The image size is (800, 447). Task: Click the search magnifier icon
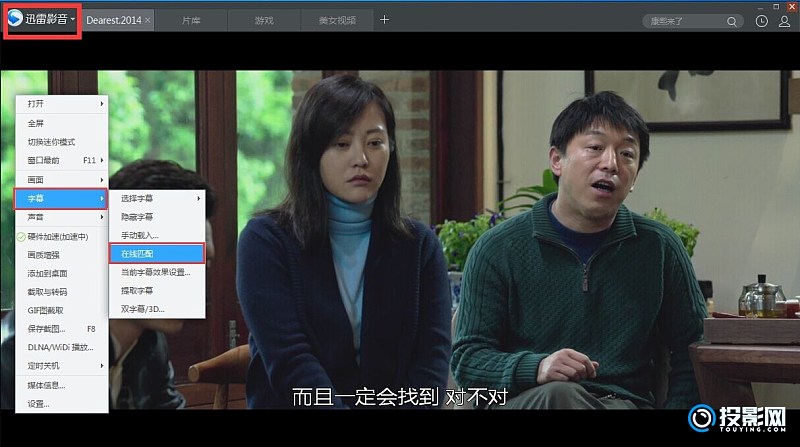point(732,21)
